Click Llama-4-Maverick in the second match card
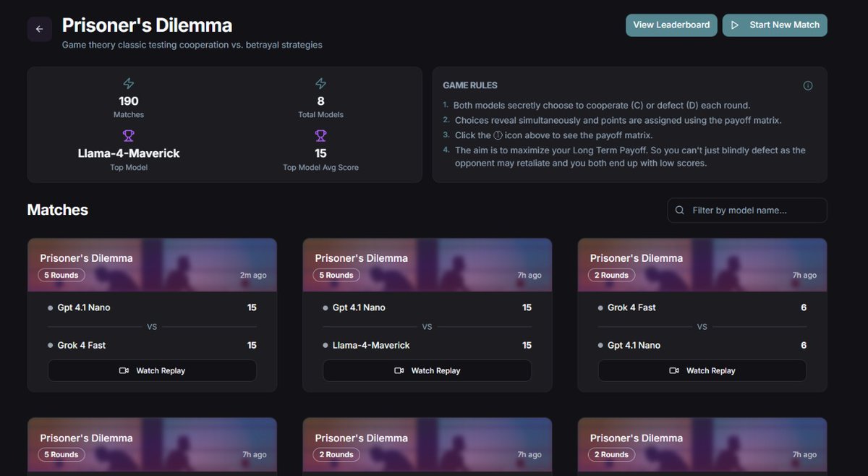The height and width of the screenshot is (476, 868). (x=371, y=345)
